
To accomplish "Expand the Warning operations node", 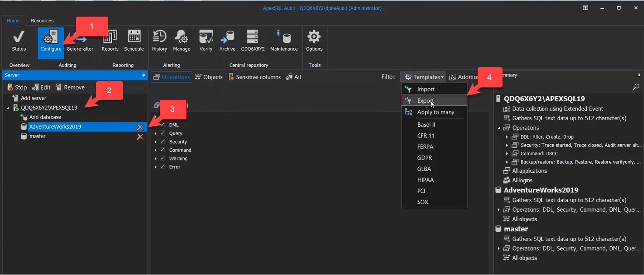I will (x=155, y=158).
